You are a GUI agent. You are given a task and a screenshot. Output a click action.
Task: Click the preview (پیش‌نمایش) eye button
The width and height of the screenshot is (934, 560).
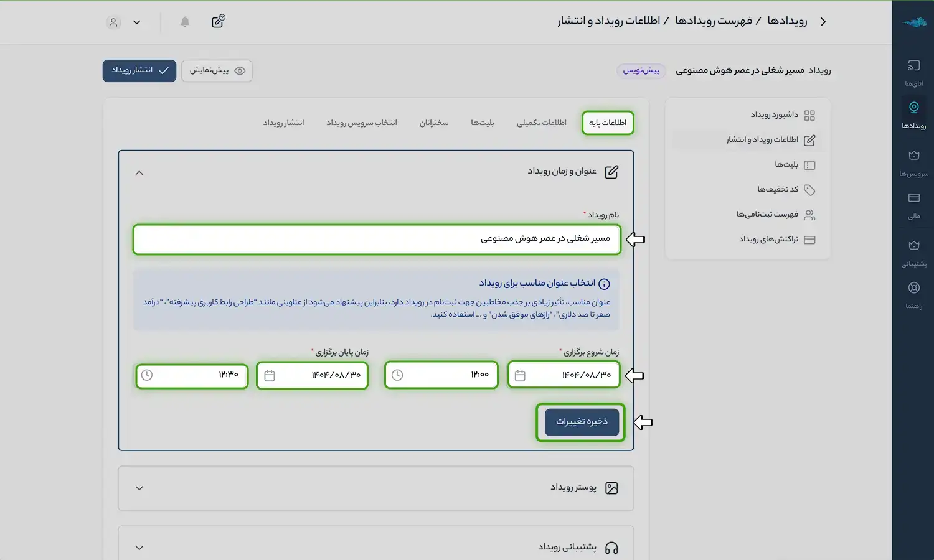click(217, 70)
